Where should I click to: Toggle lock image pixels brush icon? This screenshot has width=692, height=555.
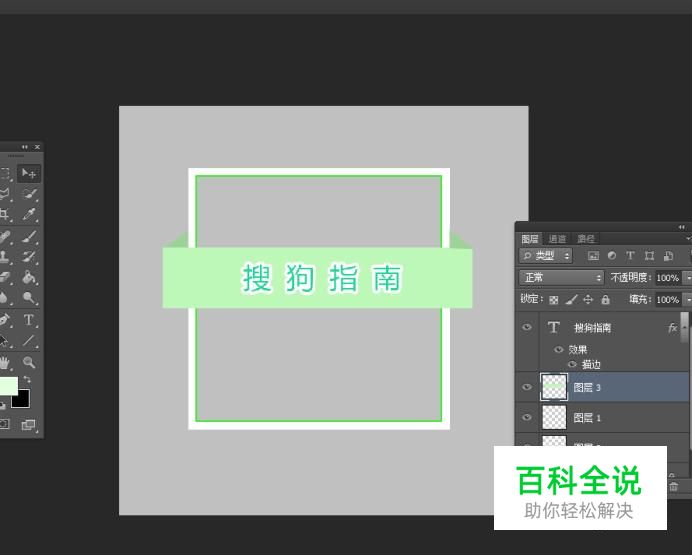coord(571,300)
